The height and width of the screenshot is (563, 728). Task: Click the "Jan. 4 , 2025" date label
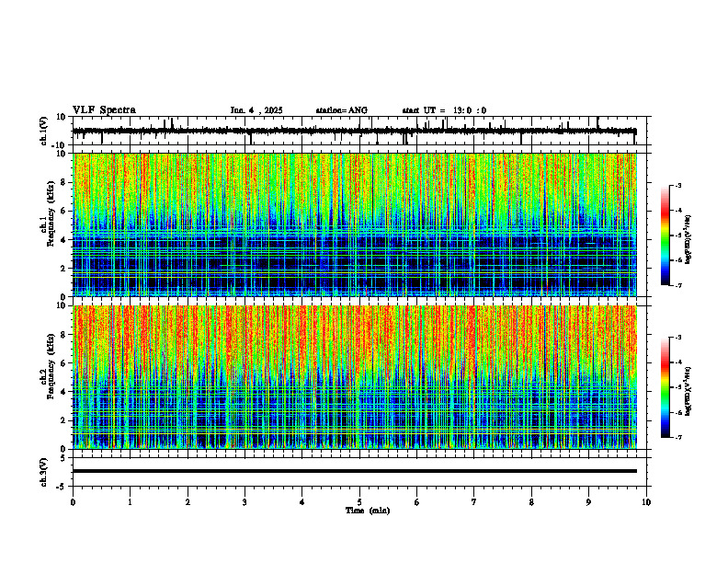[x=256, y=110]
